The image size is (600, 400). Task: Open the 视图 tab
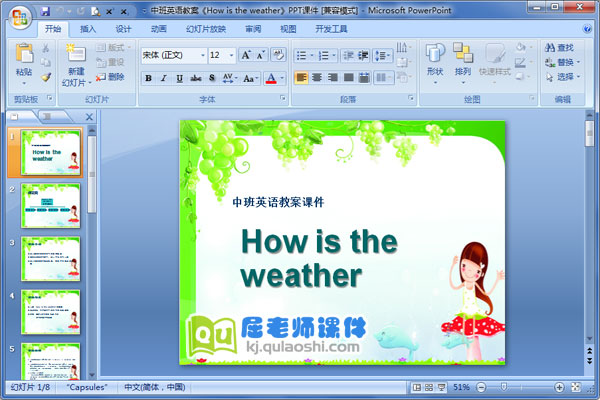coord(288,29)
